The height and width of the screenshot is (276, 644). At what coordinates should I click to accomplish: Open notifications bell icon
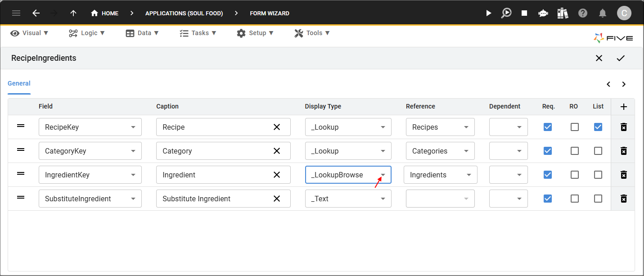pyautogui.click(x=603, y=13)
